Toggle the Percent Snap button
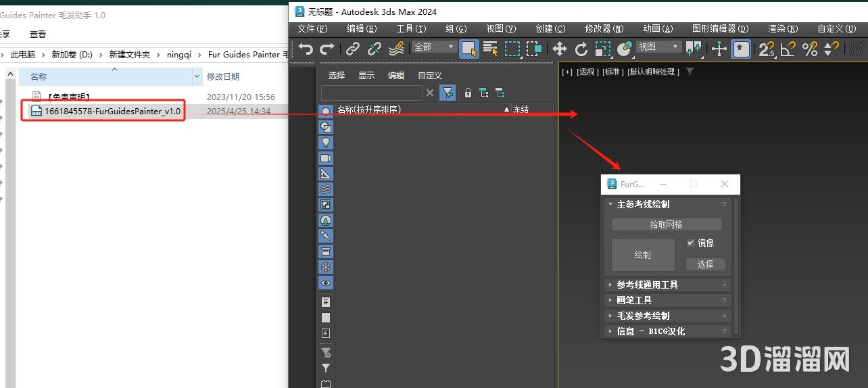868x388 pixels. coord(810,49)
